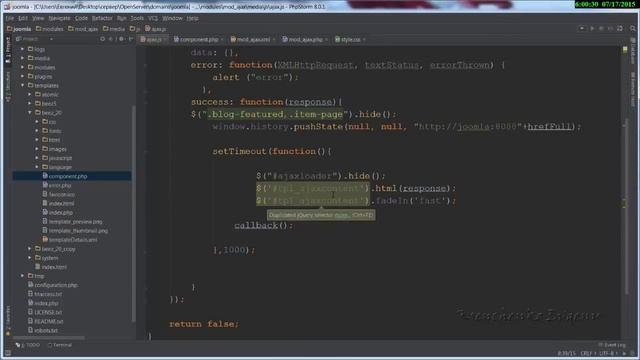Open the View menu
This screenshot has width=640, height=360.
(38, 18)
